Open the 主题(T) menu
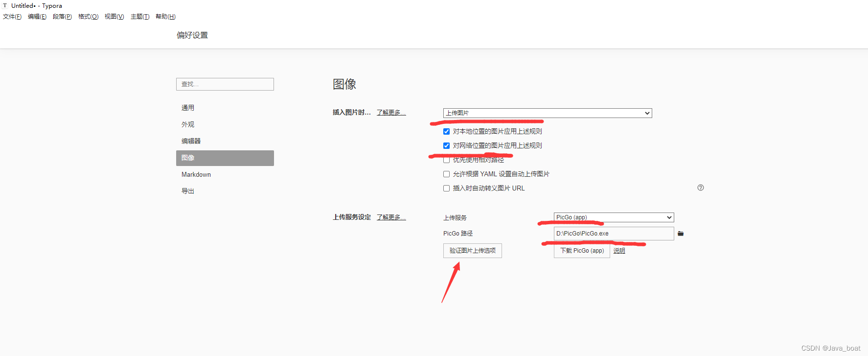The width and height of the screenshot is (868, 356). tap(140, 17)
